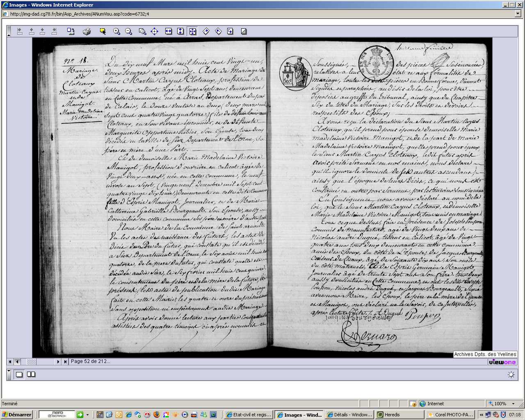This screenshot has width=525, height=420.
Task: Open the Démarrer start menu
Action: (17, 415)
